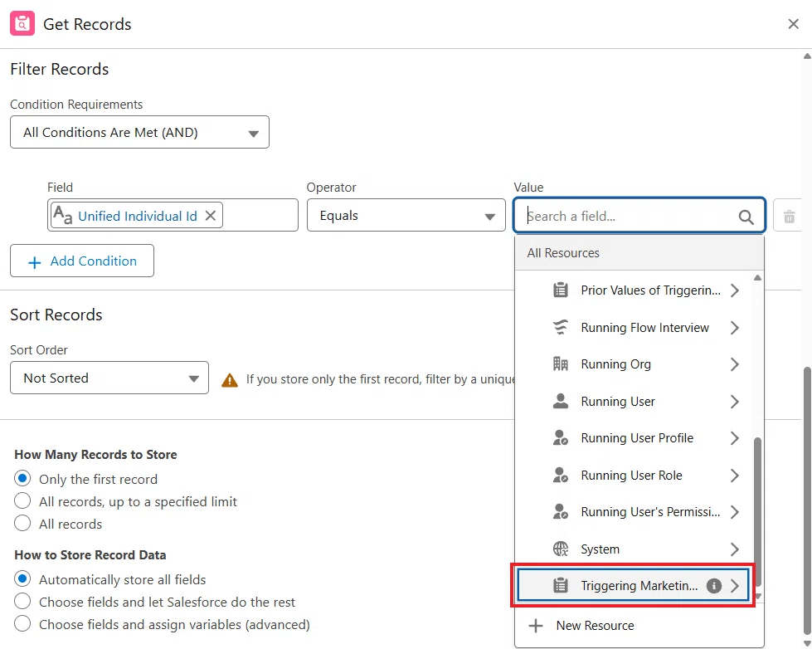
Task: Expand the Running User Profile chevron
Action: [x=734, y=438]
